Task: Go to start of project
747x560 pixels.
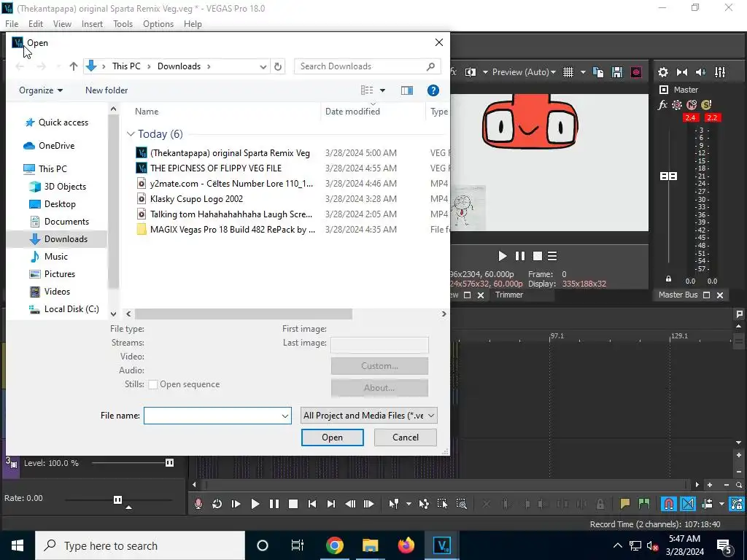Action: coord(312,504)
